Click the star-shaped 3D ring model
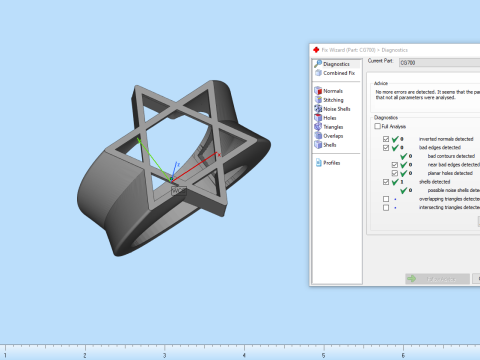The image size is (480, 360). (173, 167)
